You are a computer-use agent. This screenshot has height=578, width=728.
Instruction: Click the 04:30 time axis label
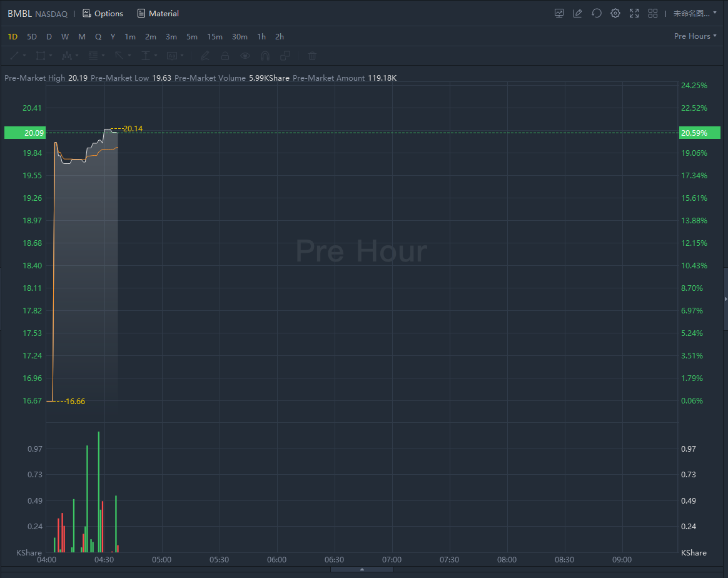coord(104,559)
